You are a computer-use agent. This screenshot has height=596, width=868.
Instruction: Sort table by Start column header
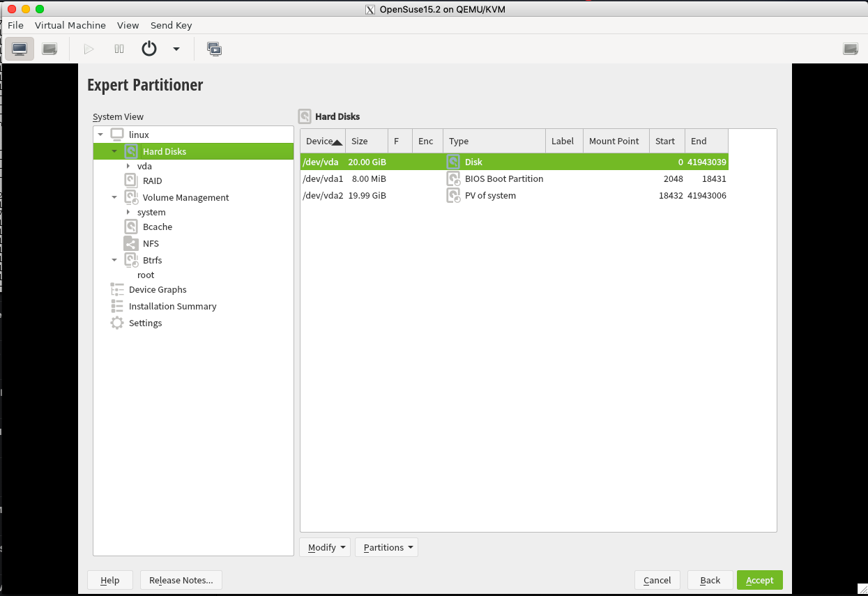pyautogui.click(x=667, y=141)
